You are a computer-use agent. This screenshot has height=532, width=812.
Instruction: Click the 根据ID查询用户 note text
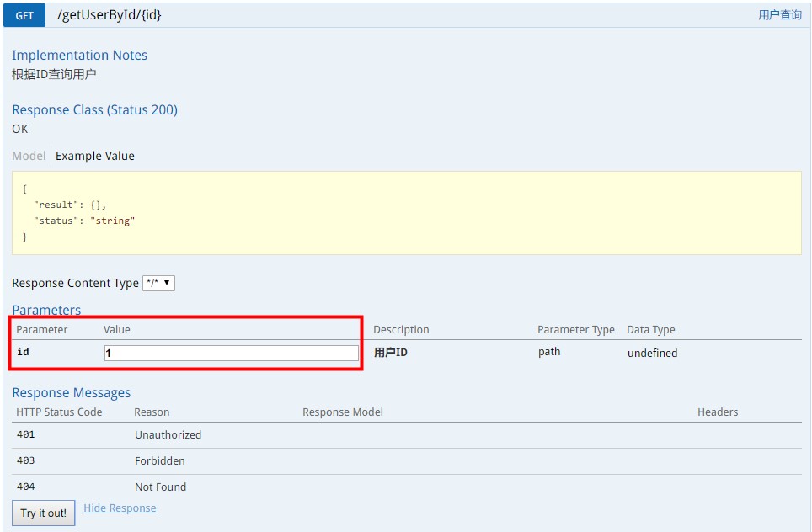(x=55, y=75)
